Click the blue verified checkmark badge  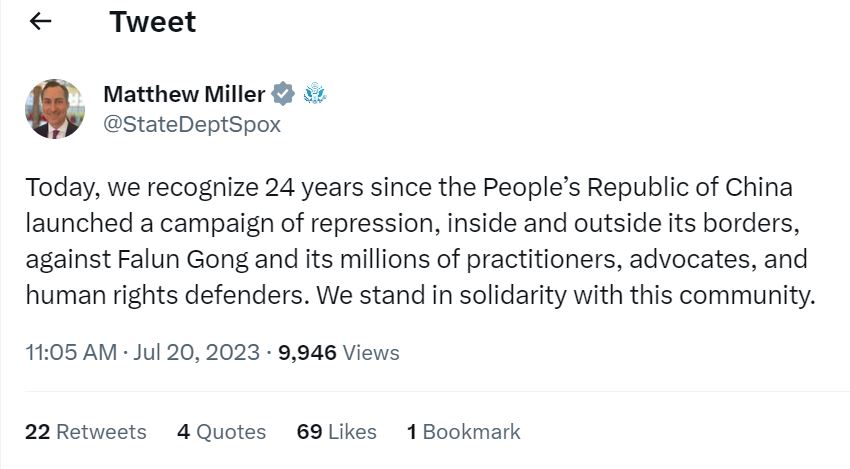[284, 95]
